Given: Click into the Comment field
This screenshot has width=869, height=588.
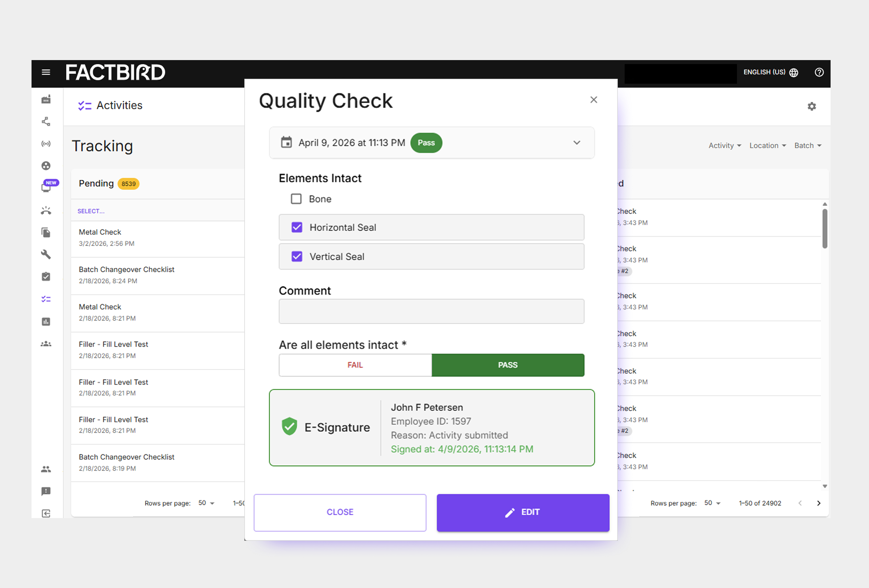Looking at the screenshot, I should [431, 311].
